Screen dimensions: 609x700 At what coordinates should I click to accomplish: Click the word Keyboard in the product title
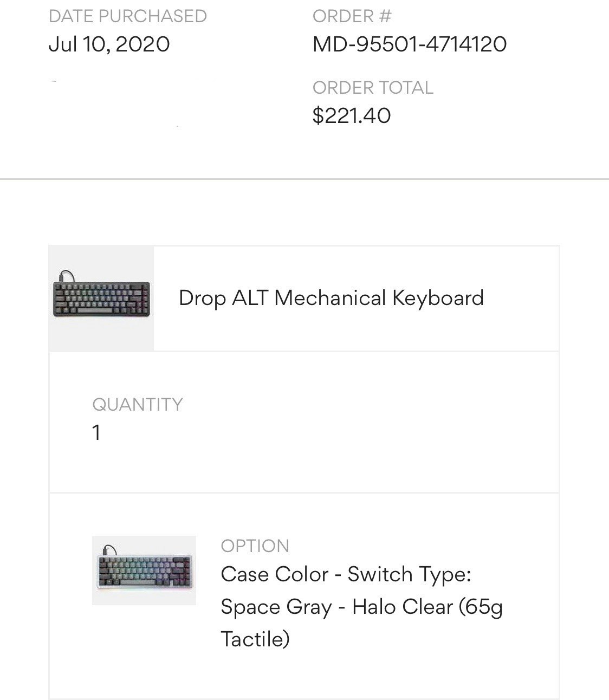coord(438,298)
